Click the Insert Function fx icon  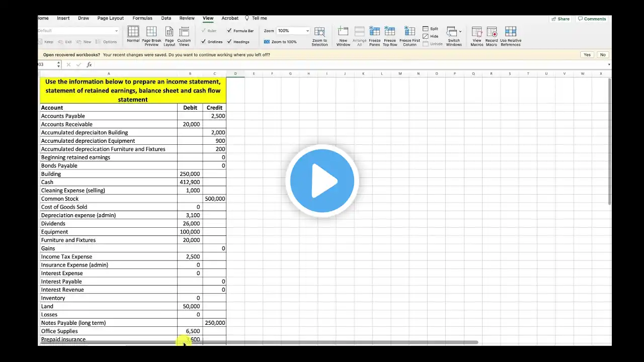(89, 64)
